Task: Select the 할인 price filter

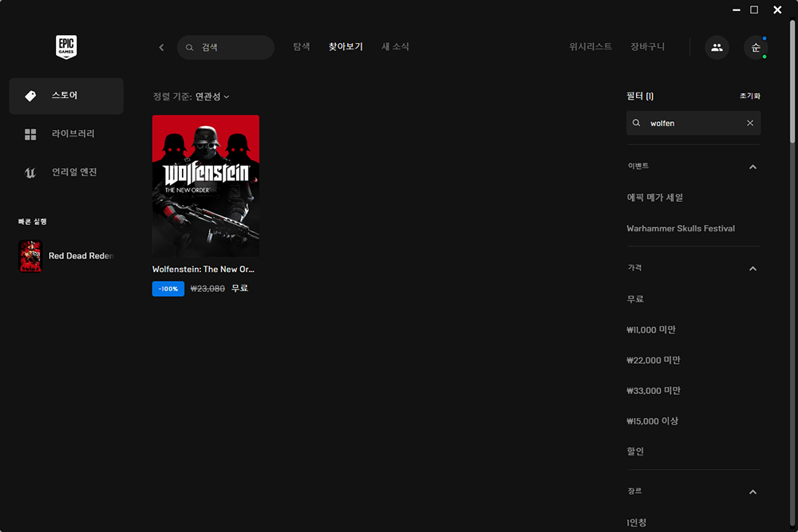Action: [x=635, y=451]
